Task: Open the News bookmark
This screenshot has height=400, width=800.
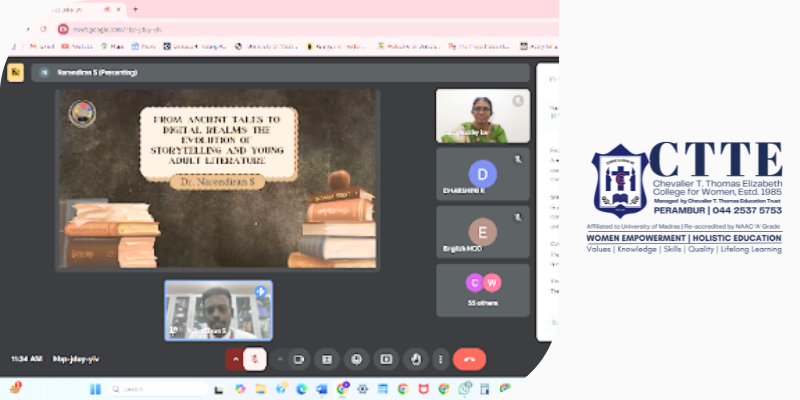Action: coord(144,46)
